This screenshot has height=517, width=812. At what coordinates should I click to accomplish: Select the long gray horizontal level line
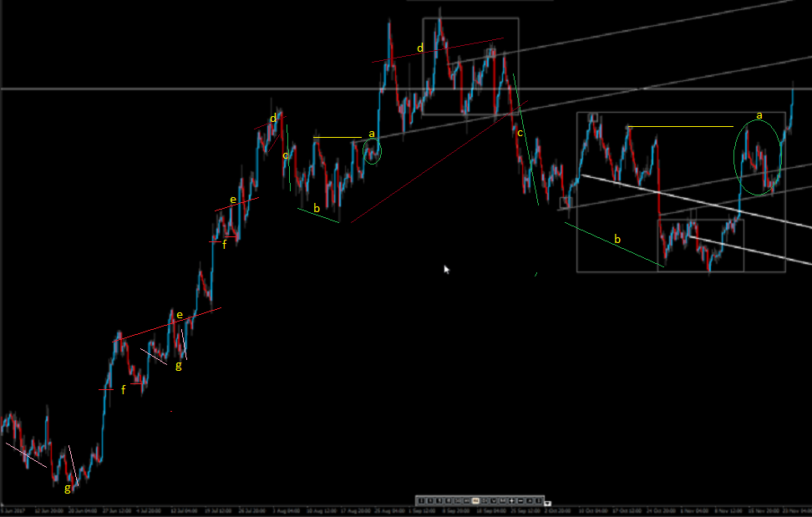(406, 89)
